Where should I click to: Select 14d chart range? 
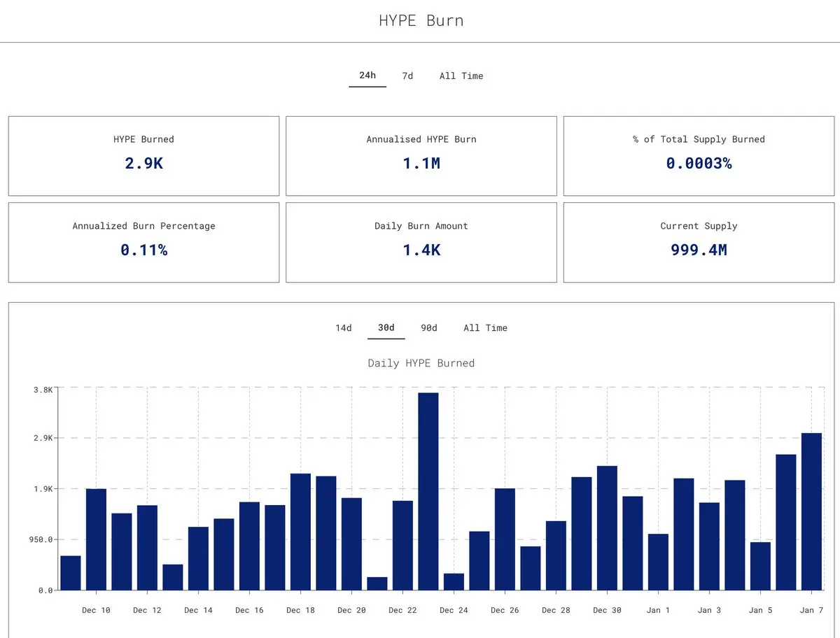point(344,327)
